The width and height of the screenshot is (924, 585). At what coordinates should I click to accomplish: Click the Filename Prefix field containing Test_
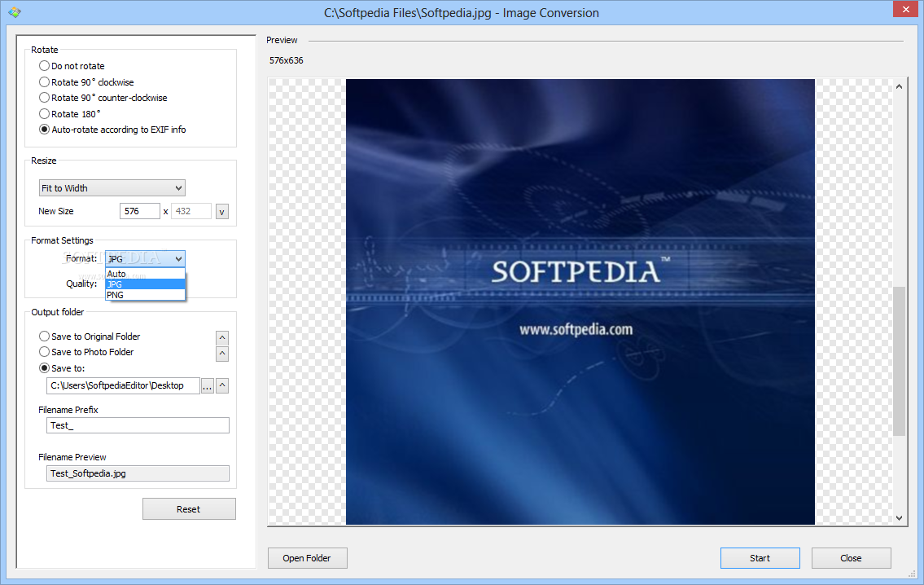[x=138, y=425]
